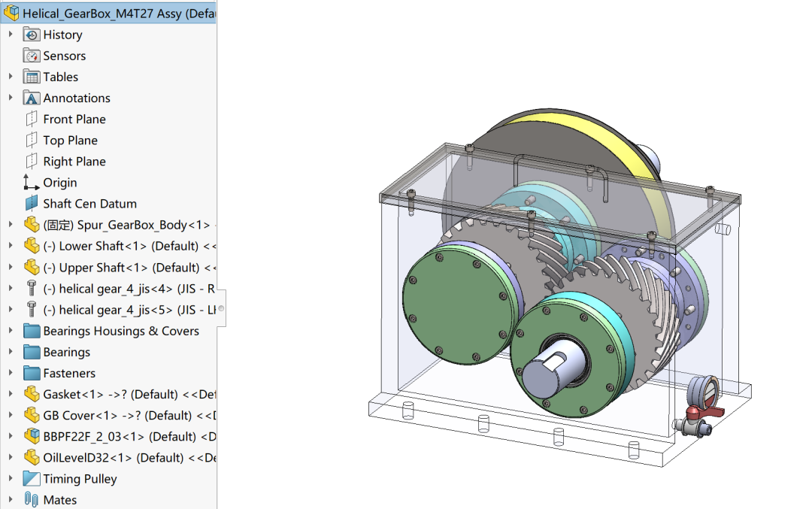Expand the helical gear_4_jis<4> node
Viewport: 812px width, 509px height.
pyautogui.click(x=11, y=289)
